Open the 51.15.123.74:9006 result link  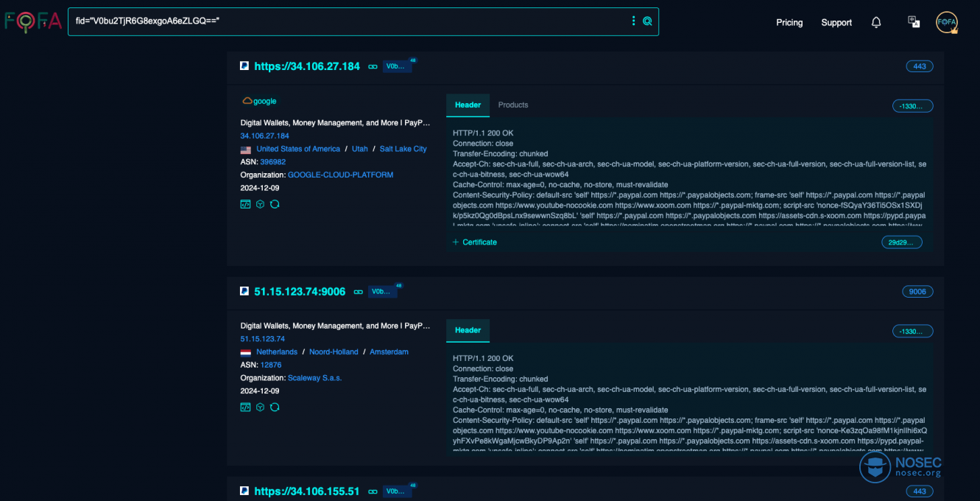click(300, 292)
